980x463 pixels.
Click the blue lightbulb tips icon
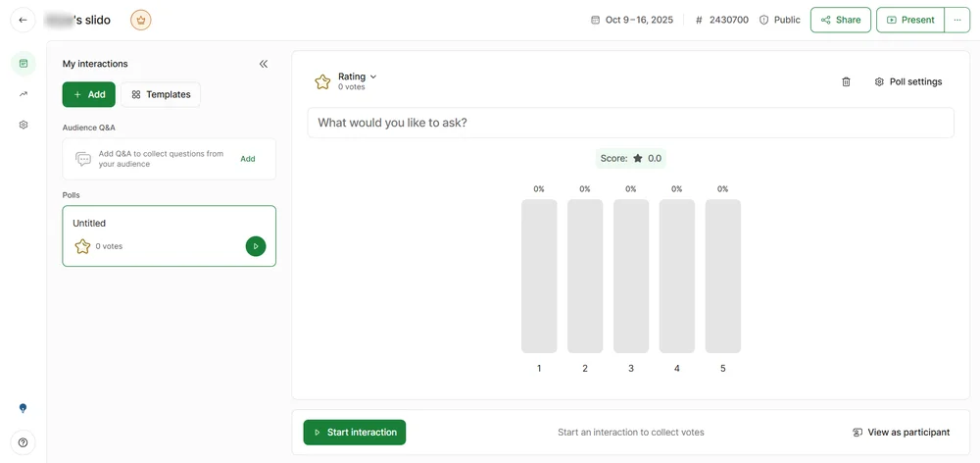pos(24,408)
